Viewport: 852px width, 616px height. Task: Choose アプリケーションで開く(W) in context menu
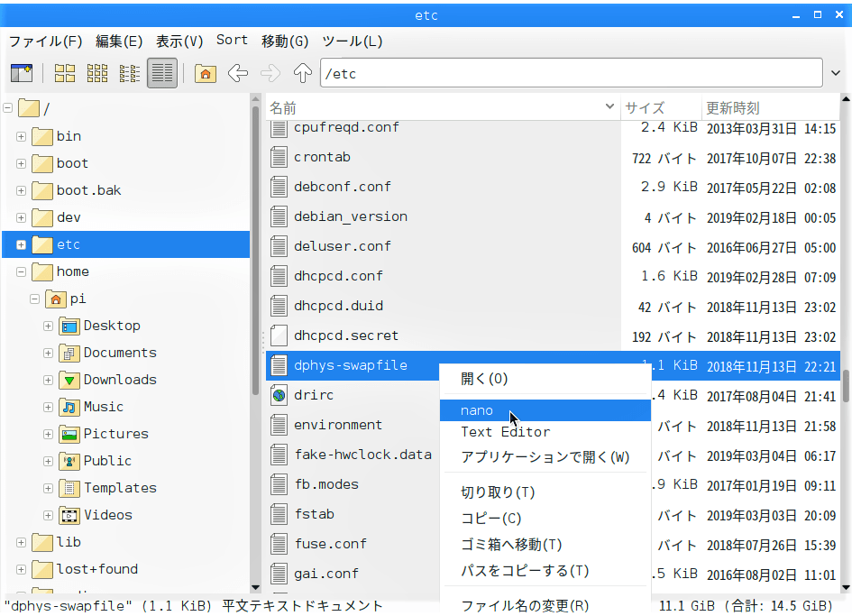click(545, 457)
